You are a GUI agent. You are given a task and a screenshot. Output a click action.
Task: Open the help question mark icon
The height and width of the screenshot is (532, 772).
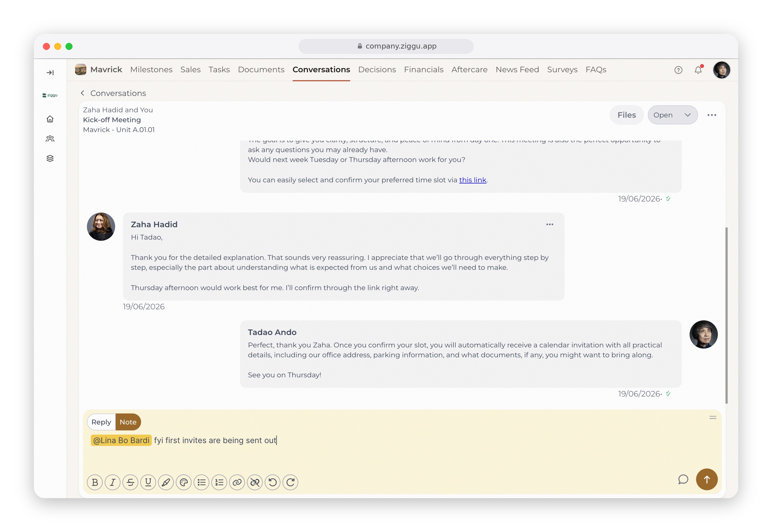click(x=678, y=70)
